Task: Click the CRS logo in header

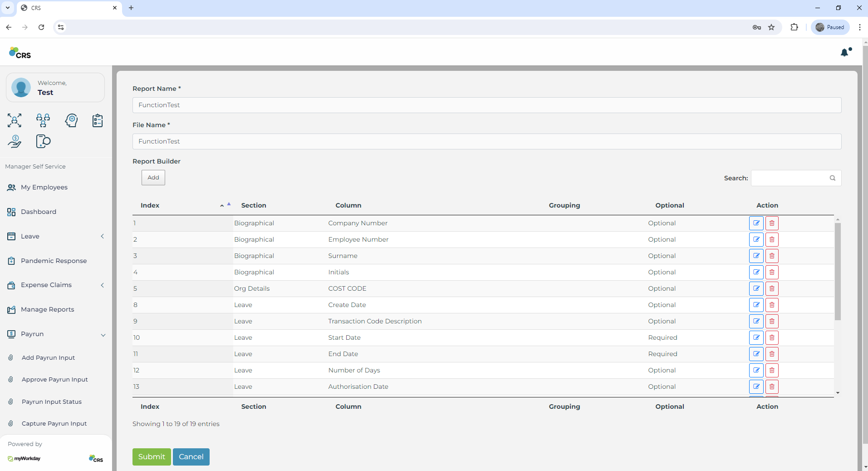Action: pyautogui.click(x=20, y=53)
